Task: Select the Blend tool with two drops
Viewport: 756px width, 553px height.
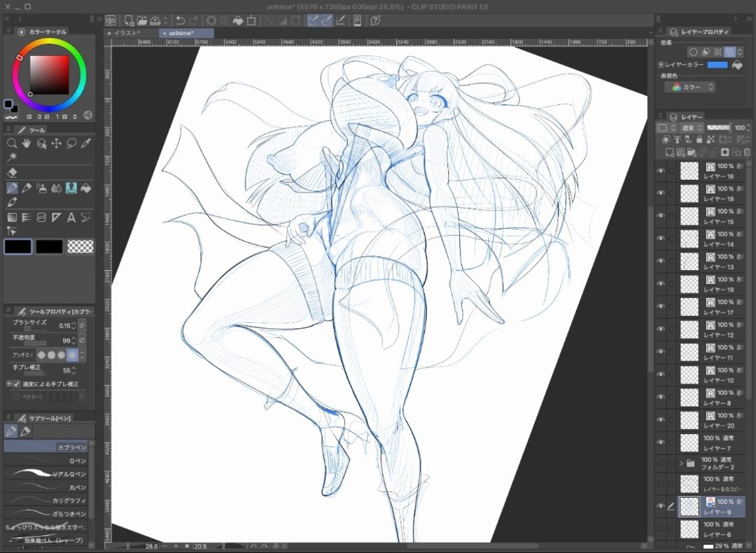Action: (57, 188)
